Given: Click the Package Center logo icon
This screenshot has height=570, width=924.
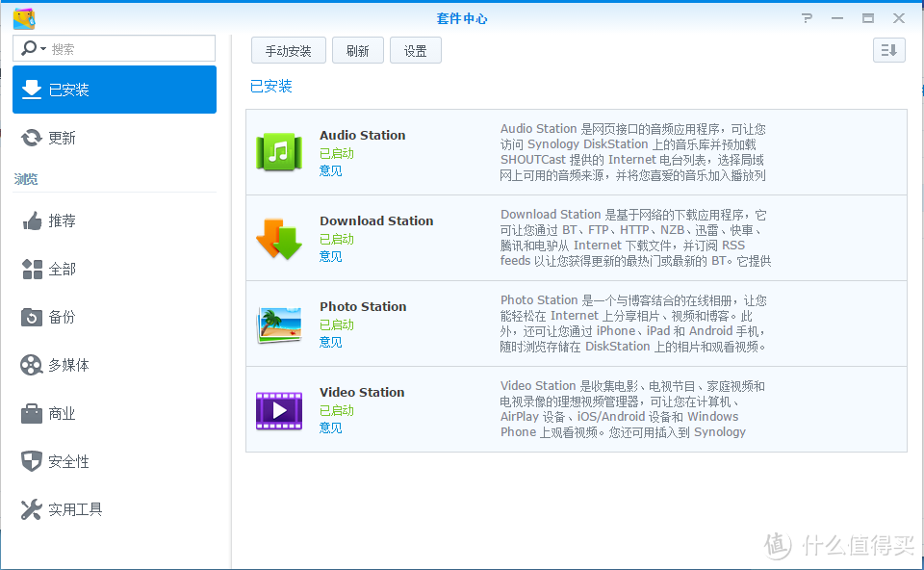Looking at the screenshot, I should click(x=24, y=19).
